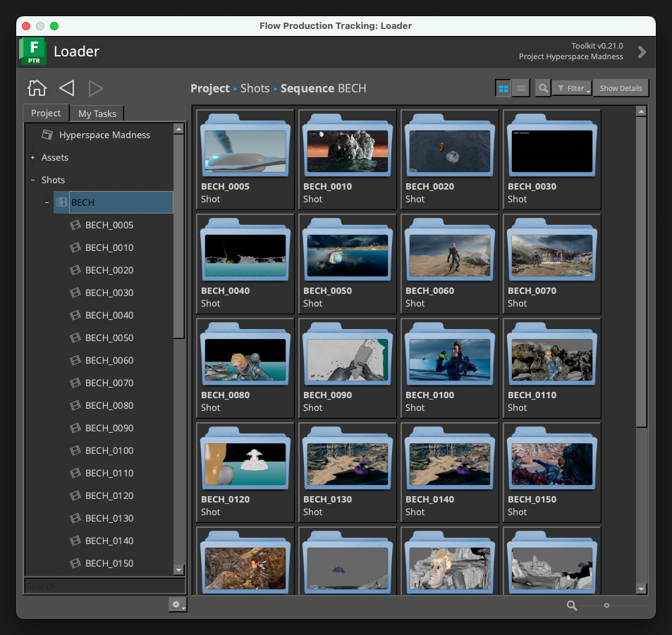The image size is (672, 635).
Task: Click the PTR application logo
Action: 32,51
